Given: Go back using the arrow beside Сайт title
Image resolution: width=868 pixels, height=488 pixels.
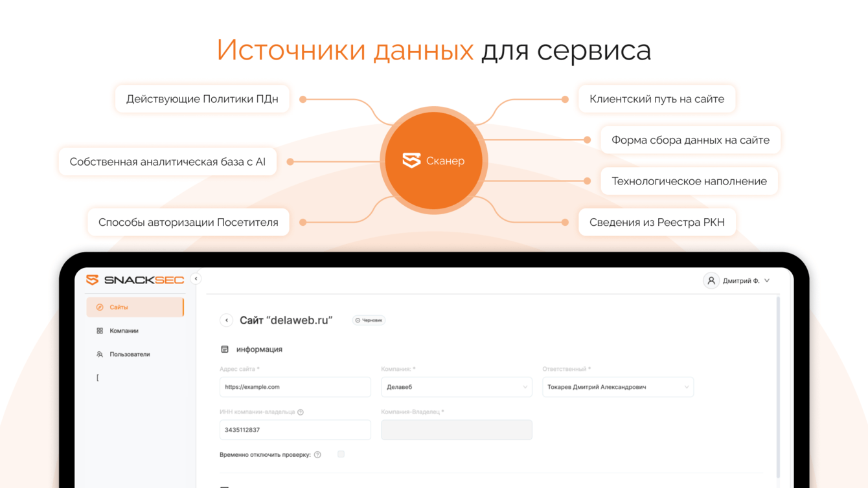Looking at the screenshot, I should (x=227, y=320).
